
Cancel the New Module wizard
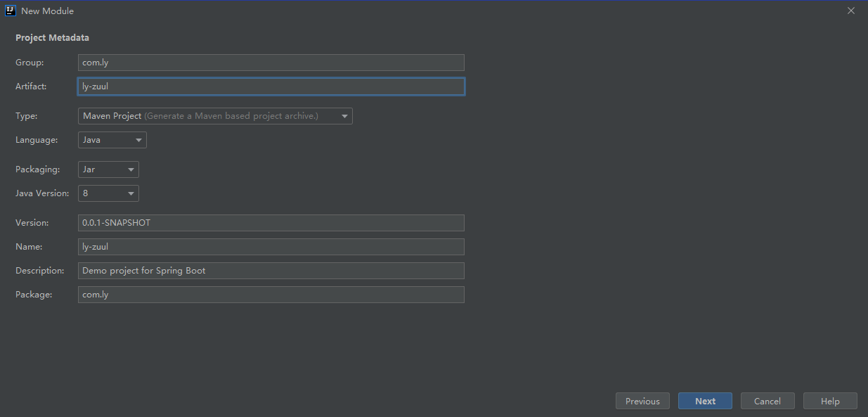point(767,401)
